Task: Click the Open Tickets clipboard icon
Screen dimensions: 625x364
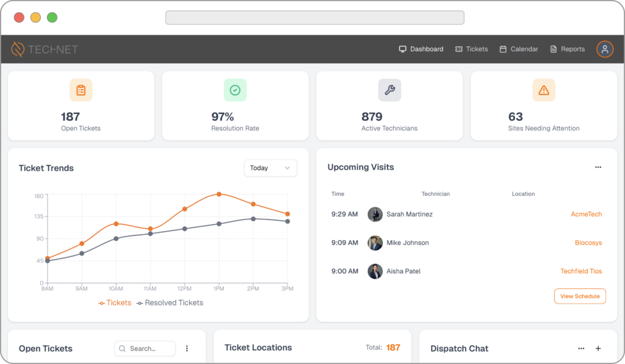Action: 81,90
